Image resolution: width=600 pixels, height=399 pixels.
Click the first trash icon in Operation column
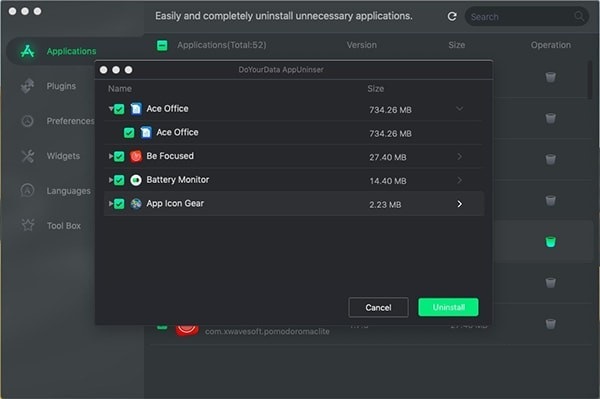(550, 77)
